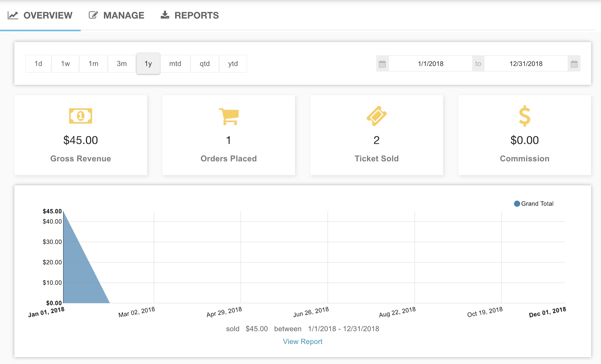Click the Commission label
The image size is (601, 364).
coord(525,159)
